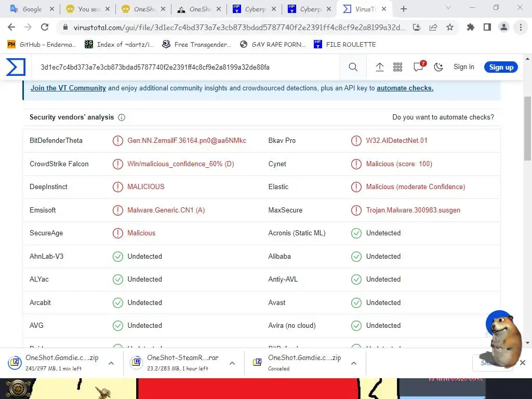Click the Sign up button
The image size is (532, 399).
(501, 67)
